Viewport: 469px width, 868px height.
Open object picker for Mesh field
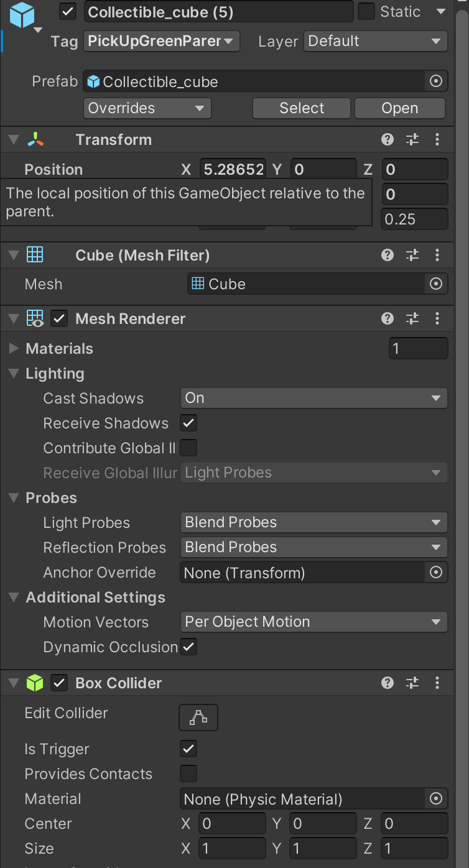pos(436,284)
